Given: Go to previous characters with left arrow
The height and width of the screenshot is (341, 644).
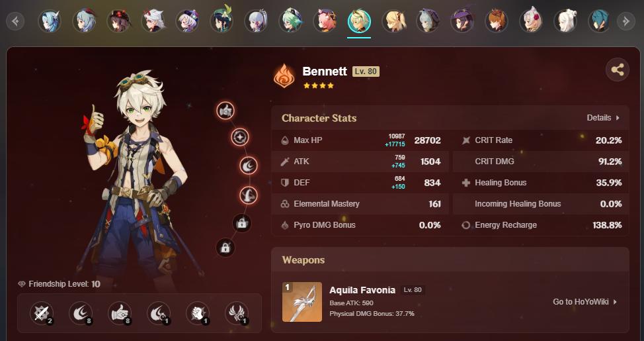Looking at the screenshot, I should click(15, 21).
